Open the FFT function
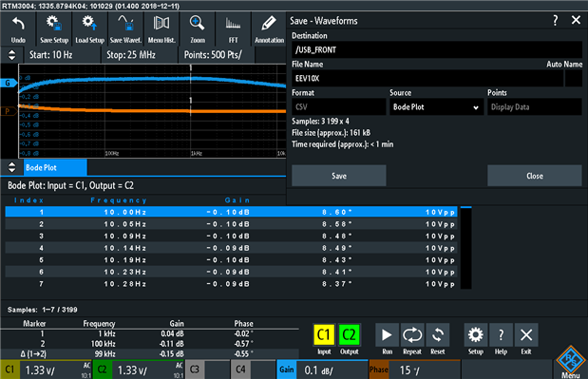Screen dimensions: 588x379 pyautogui.click(x=234, y=29)
